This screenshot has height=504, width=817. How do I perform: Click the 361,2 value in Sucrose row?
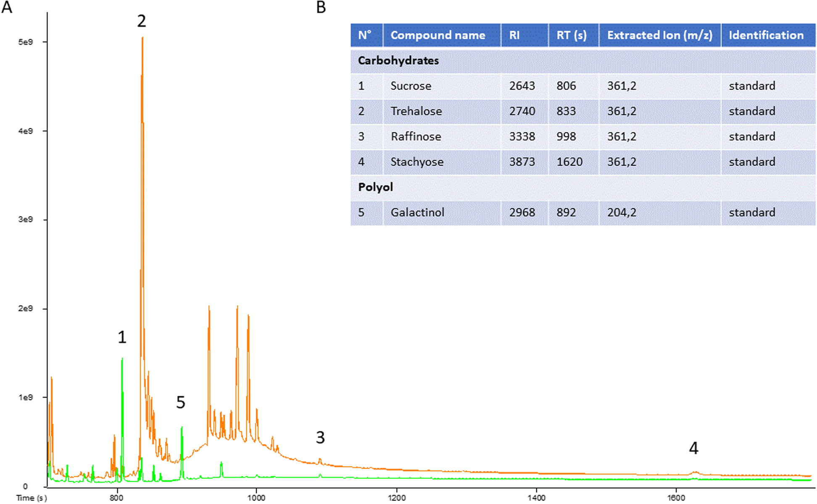[622, 86]
